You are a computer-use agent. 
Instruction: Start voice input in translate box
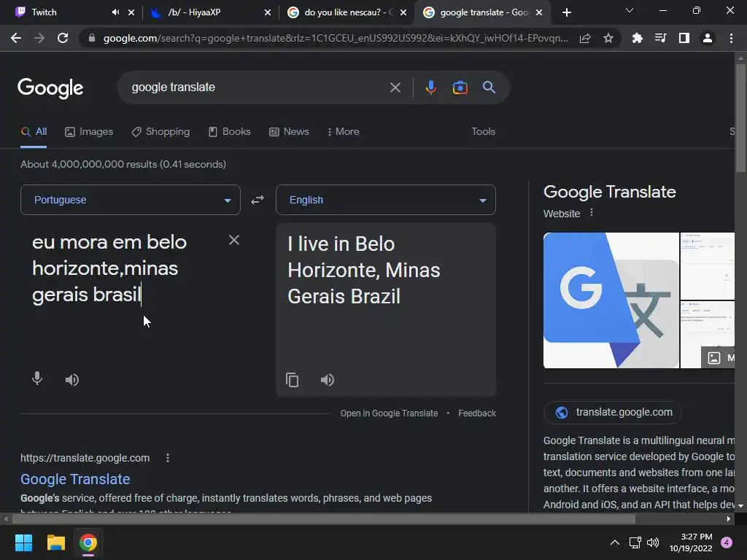click(37, 379)
